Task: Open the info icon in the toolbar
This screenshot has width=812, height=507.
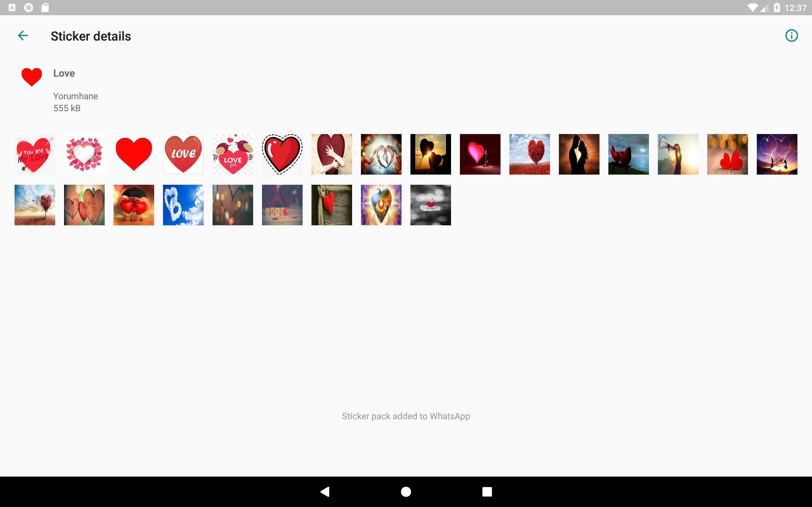Action: (x=791, y=35)
